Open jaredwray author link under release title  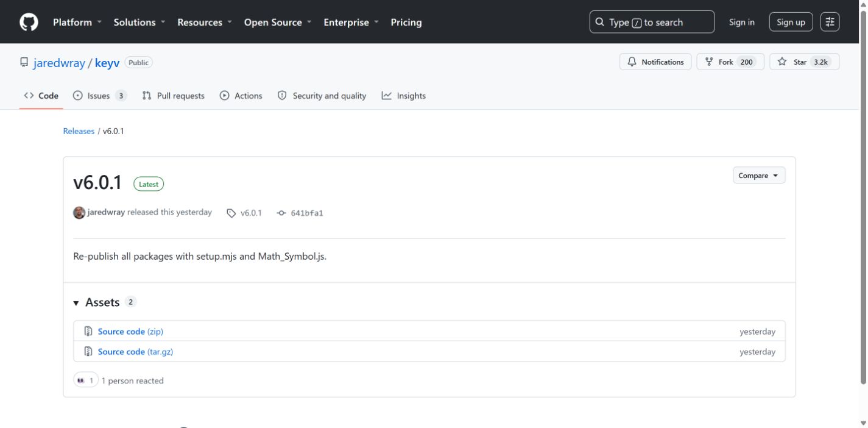106,212
